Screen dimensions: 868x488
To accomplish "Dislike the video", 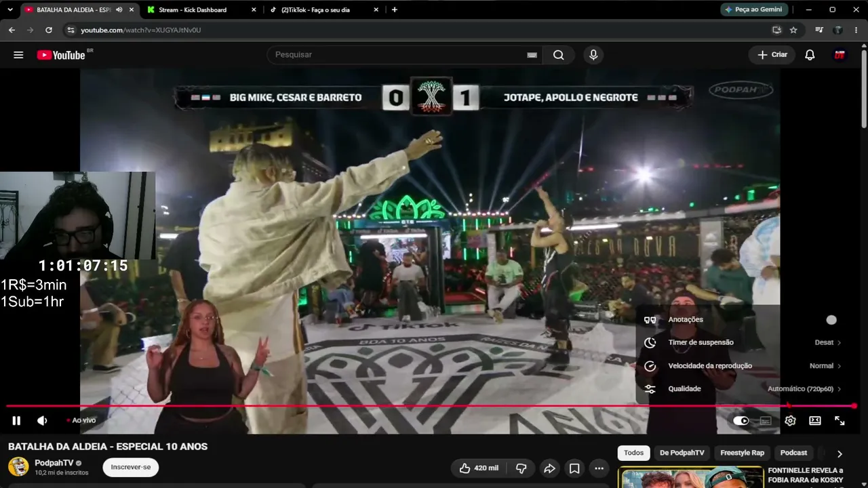I will tap(521, 468).
